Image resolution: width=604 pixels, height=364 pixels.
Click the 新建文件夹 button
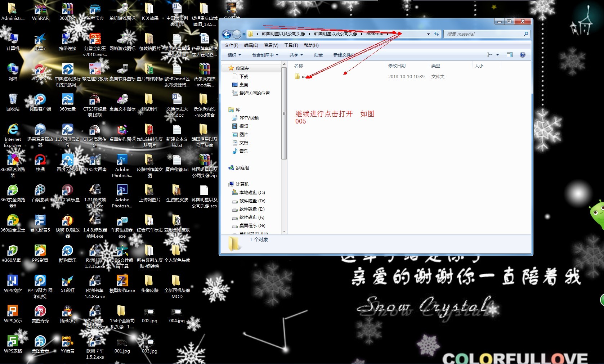click(344, 55)
